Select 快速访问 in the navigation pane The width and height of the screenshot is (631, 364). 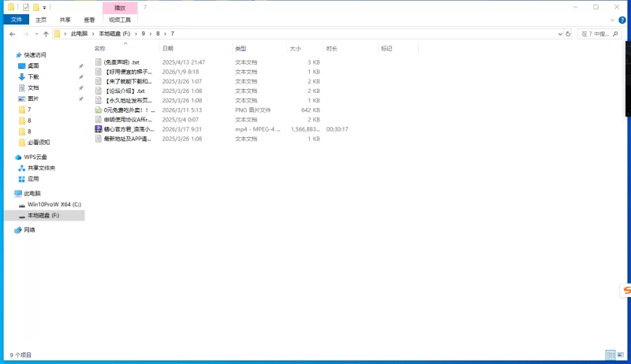coord(35,55)
